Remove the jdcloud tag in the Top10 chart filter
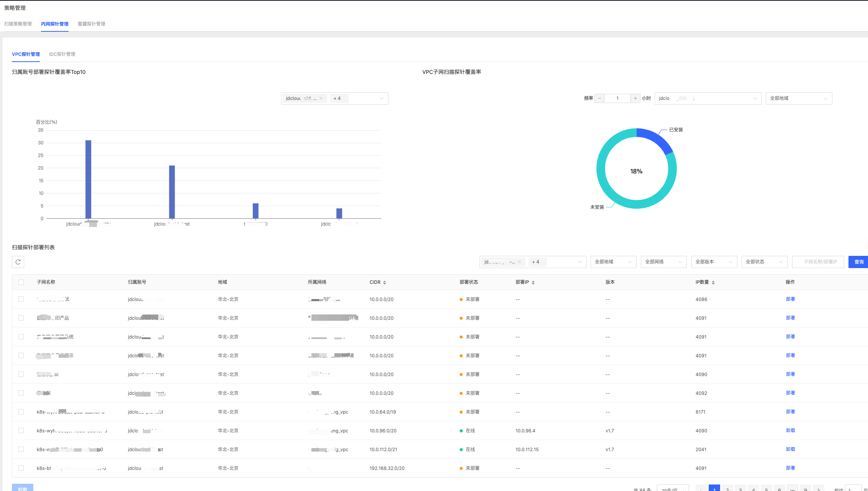 coord(321,98)
